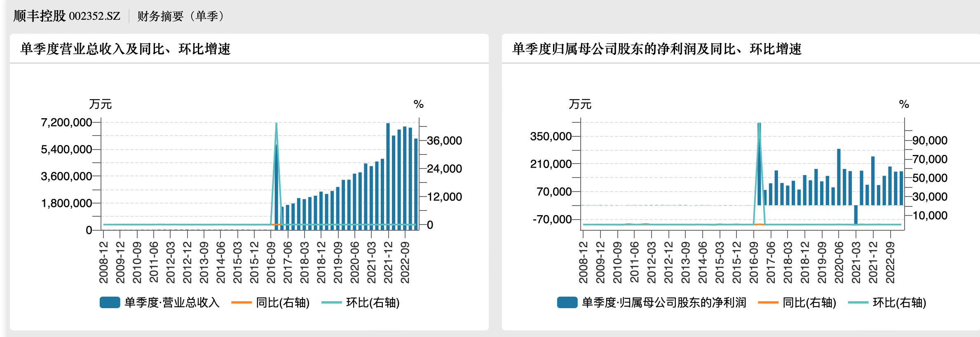This screenshot has width=980, height=337.
Task: Select the negative 2021-03 net profit bar
Action: (x=856, y=214)
